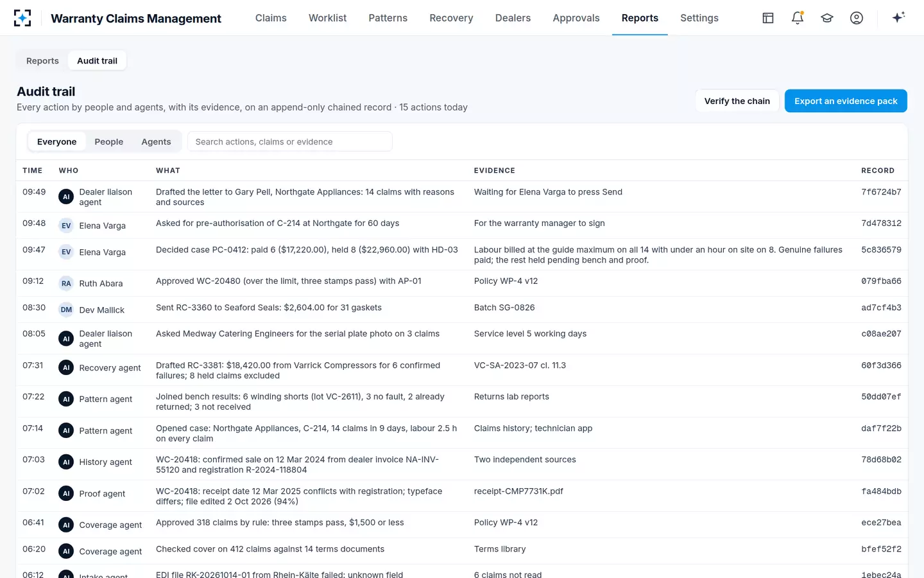Click the AI avatar in the 07:14 row
The width and height of the screenshot is (924, 578).
click(66, 430)
